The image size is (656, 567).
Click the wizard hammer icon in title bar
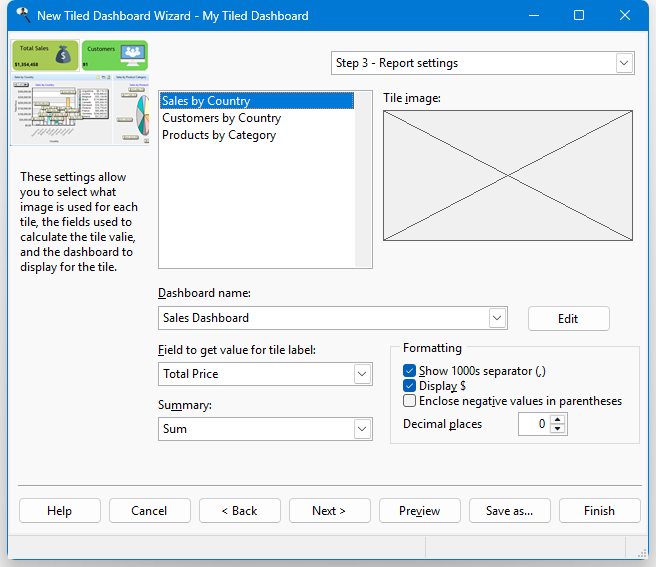click(x=22, y=16)
